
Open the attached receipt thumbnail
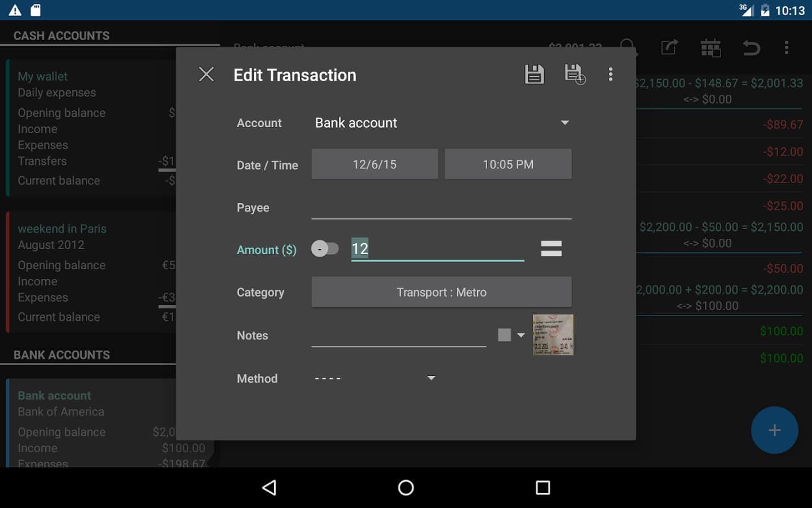click(x=553, y=335)
